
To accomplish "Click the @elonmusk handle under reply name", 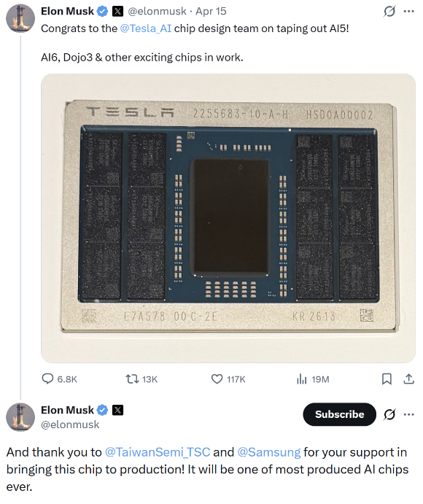I will point(70,424).
